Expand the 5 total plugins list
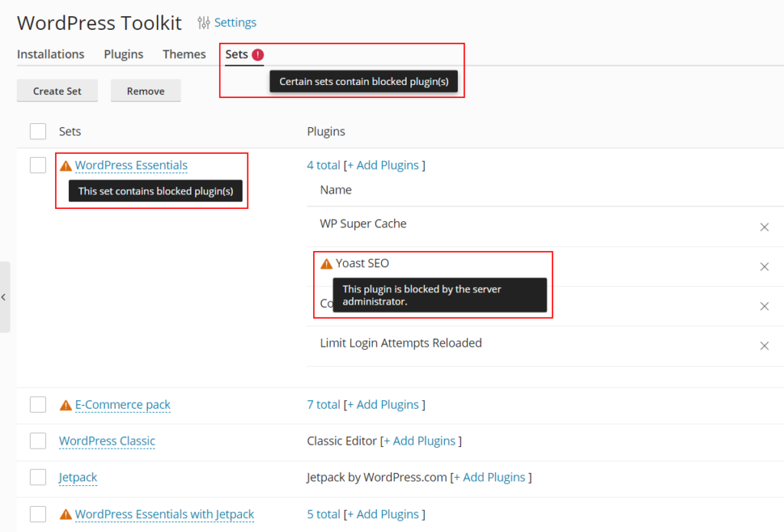784x532 pixels. point(324,514)
